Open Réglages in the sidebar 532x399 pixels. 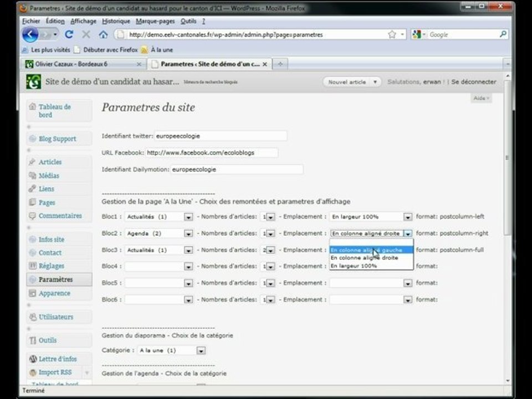click(x=59, y=266)
